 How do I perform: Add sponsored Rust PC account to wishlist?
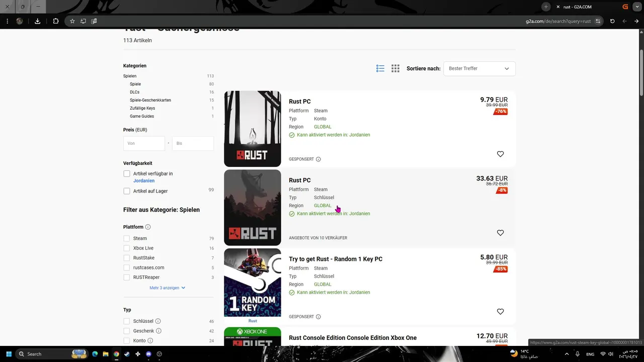point(500,154)
